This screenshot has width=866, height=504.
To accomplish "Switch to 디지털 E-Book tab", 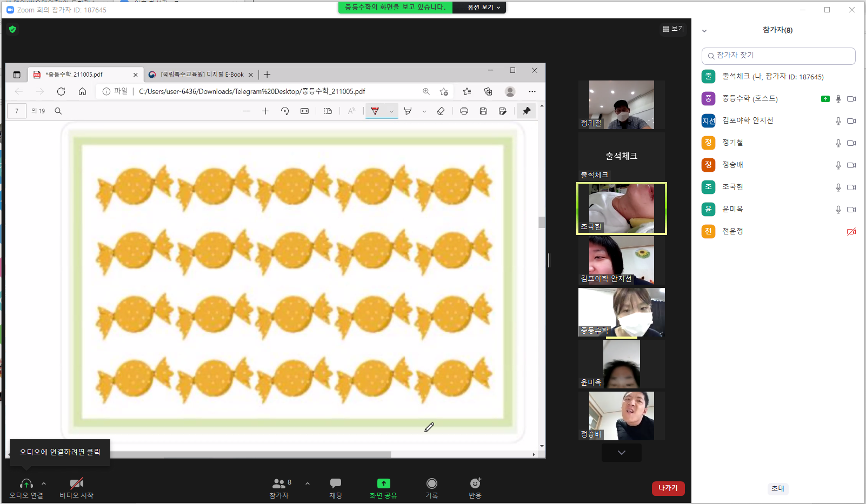I will (x=201, y=75).
